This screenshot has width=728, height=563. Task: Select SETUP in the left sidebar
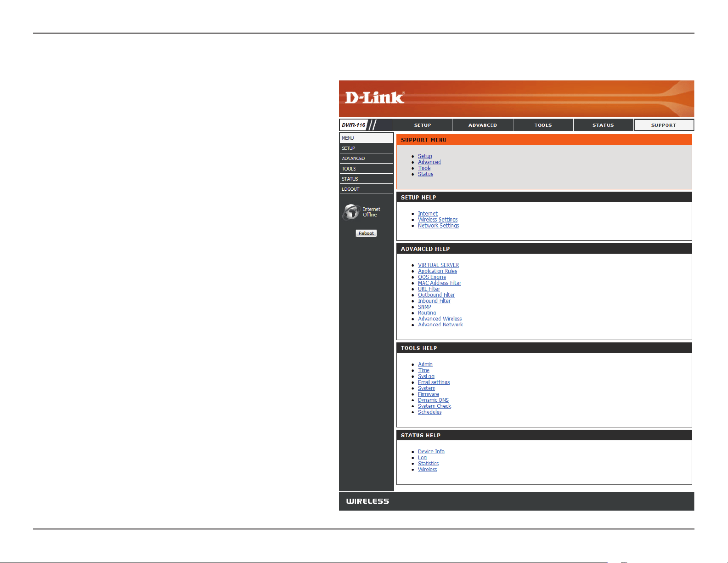coord(367,148)
